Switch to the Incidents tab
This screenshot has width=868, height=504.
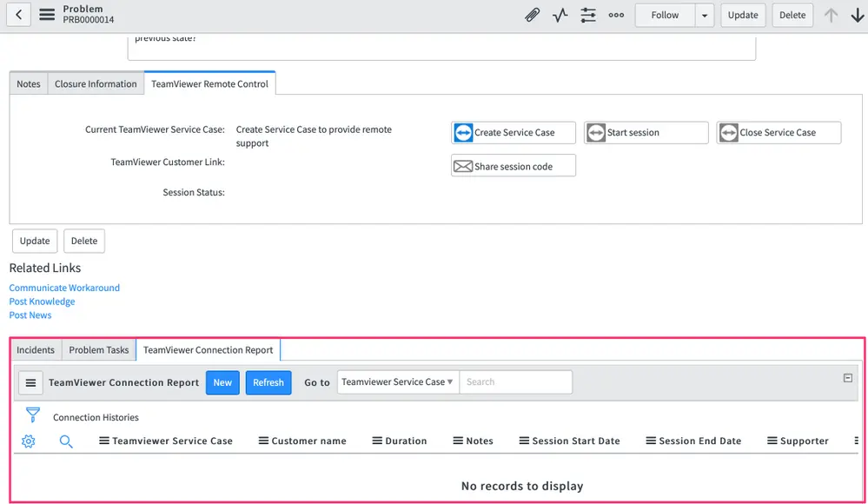tap(36, 350)
